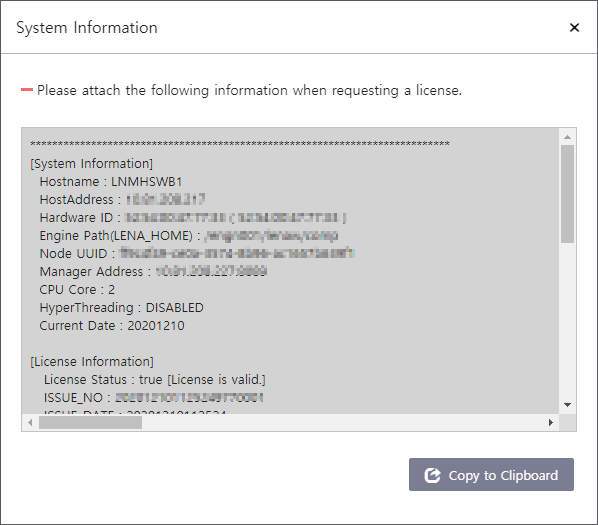Image resolution: width=598 pixels, height=525 pixels.
Task: Click the Hardware ID line
Action: tap(193, 217)
